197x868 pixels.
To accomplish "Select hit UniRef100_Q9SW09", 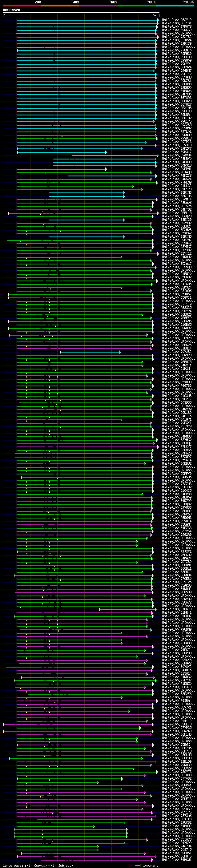I will [177, 60].
